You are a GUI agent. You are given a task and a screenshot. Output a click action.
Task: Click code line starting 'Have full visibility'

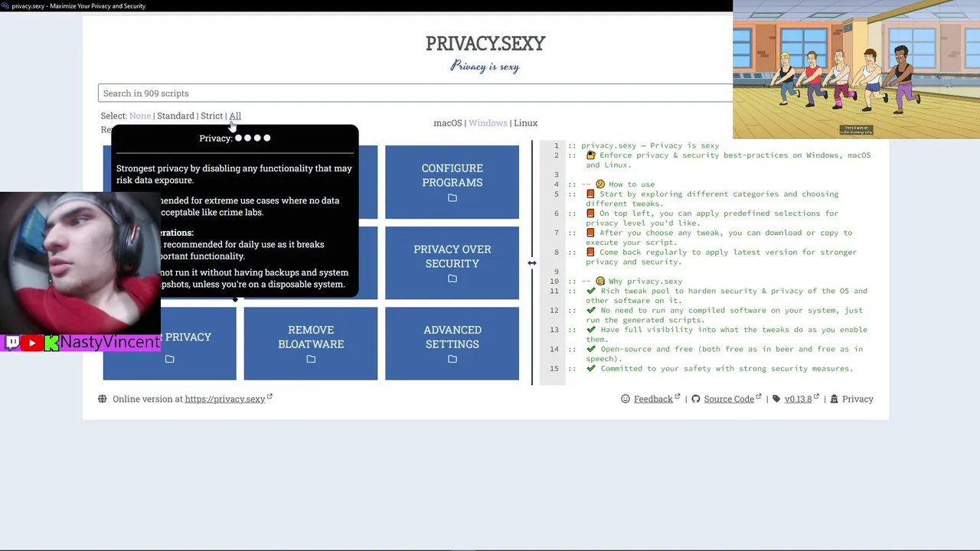pyautogui.click(x=727, y=334)
